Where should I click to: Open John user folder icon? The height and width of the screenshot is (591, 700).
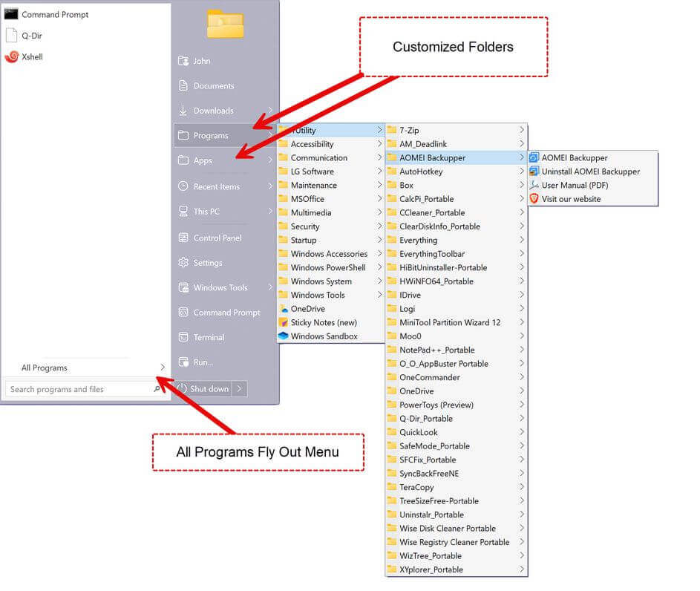(x=183, y=61)
